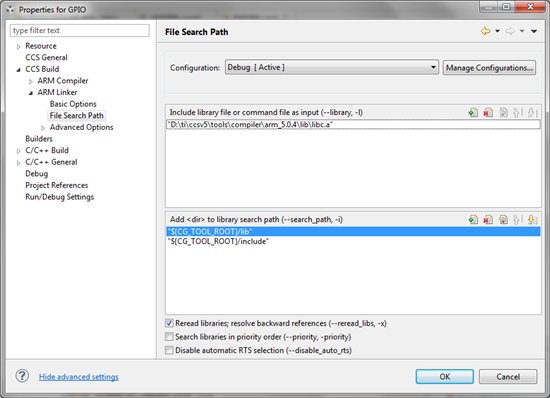This screenshot has height=398, width=550.
Task: Click the Add icon for library search path
Action: (x=473, y=220)
